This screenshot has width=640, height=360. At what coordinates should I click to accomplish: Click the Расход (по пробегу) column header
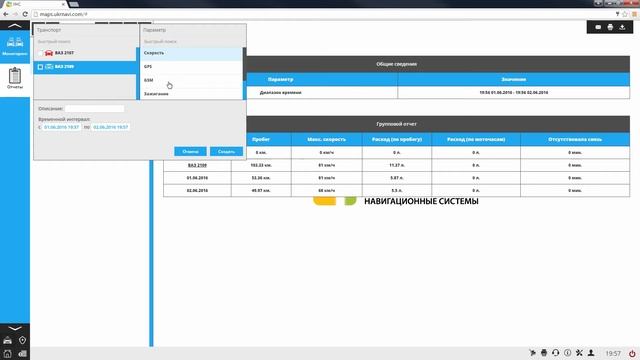397,139
